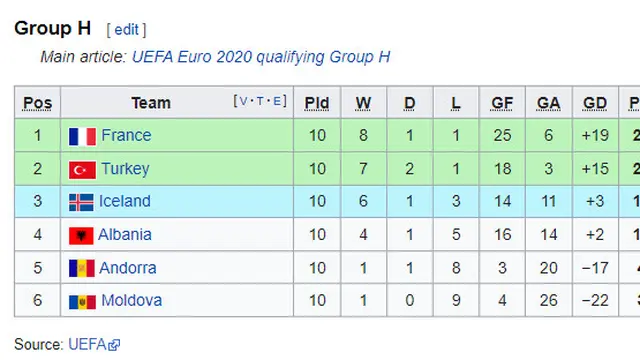Open the Andorra team link
Viewport: 640px width, 360px height.
pos(128,268)
